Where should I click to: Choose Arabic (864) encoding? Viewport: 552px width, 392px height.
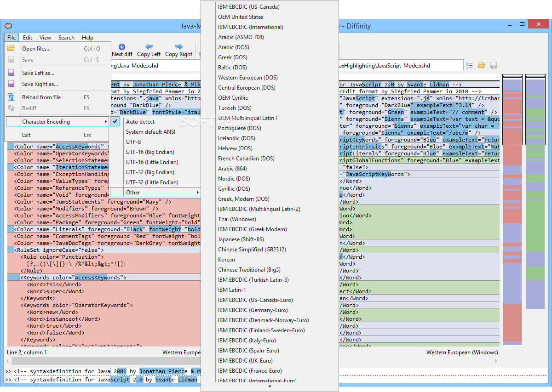tap(270, 169)
